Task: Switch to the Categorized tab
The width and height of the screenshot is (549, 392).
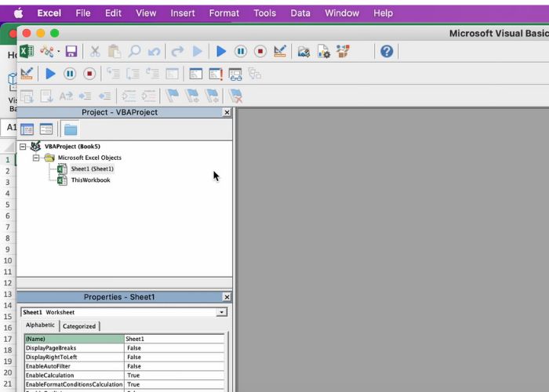Action: pos(79,326)
